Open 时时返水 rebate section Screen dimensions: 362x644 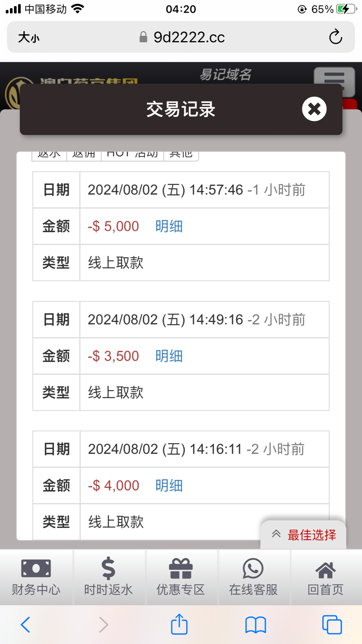coord(109,577)
